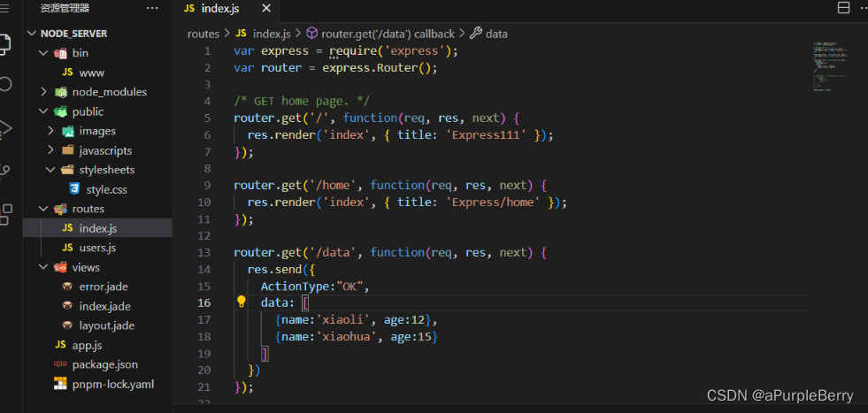Select index.js in the routes folder
This screenshot has width=868, height=413.
click(97, 228)
